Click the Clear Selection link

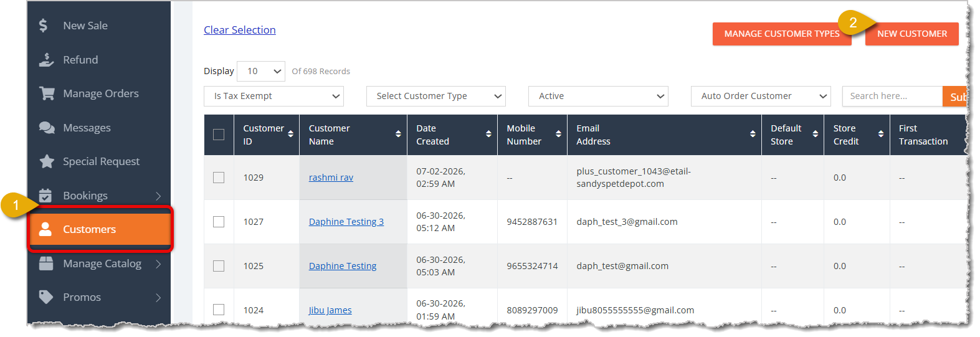pyautogui.click(x=240, y=30)
